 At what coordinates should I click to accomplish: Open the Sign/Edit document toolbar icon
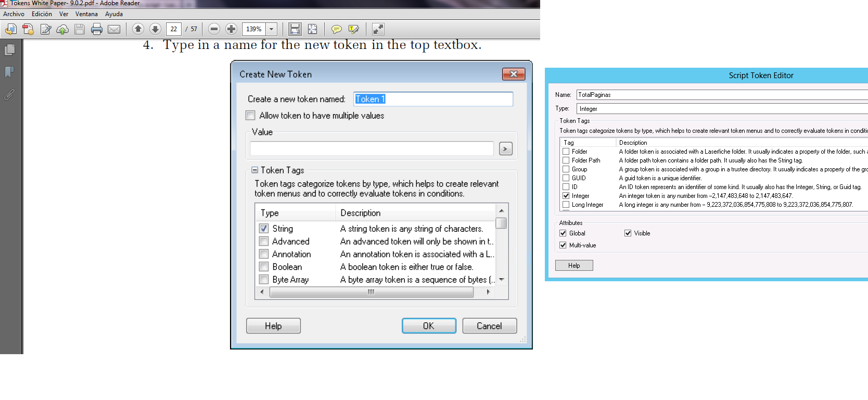point(46,29)
